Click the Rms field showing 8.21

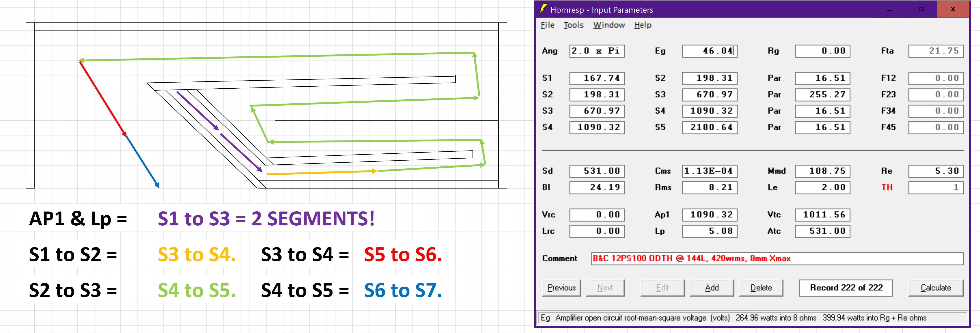(710, 187)
